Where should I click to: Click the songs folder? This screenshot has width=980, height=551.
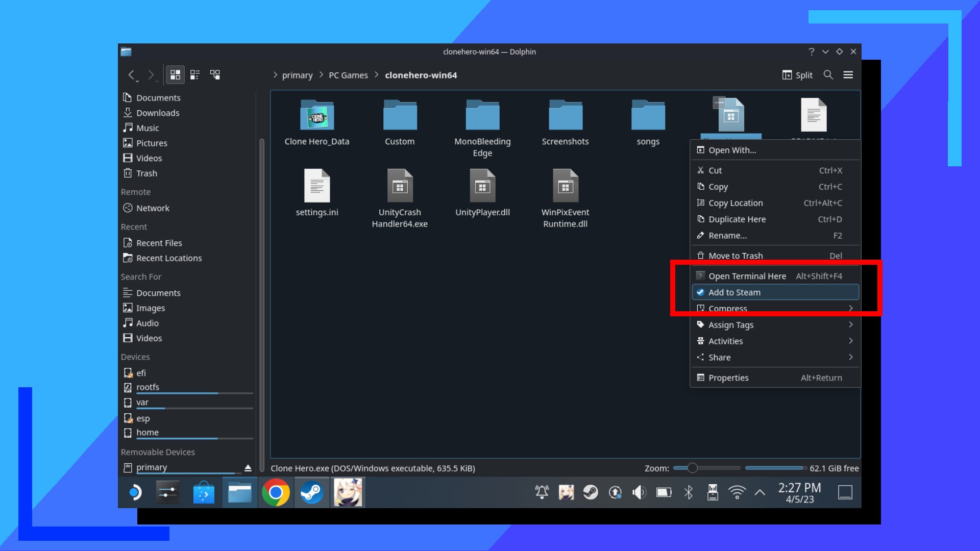pyautogui.click(x=648, y=121)
